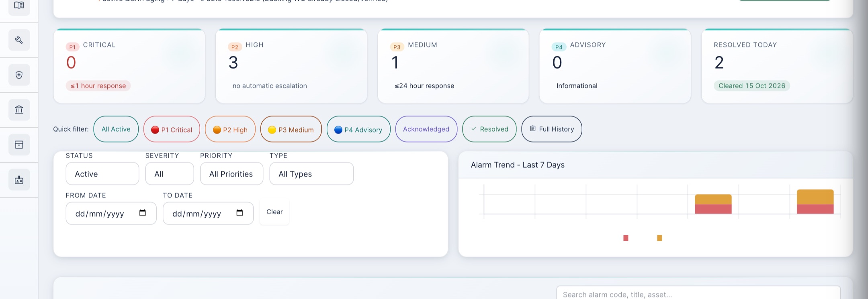Open the To Date calendar picker icon
This screenshot has height=299, width=868.
click(240, 213)
